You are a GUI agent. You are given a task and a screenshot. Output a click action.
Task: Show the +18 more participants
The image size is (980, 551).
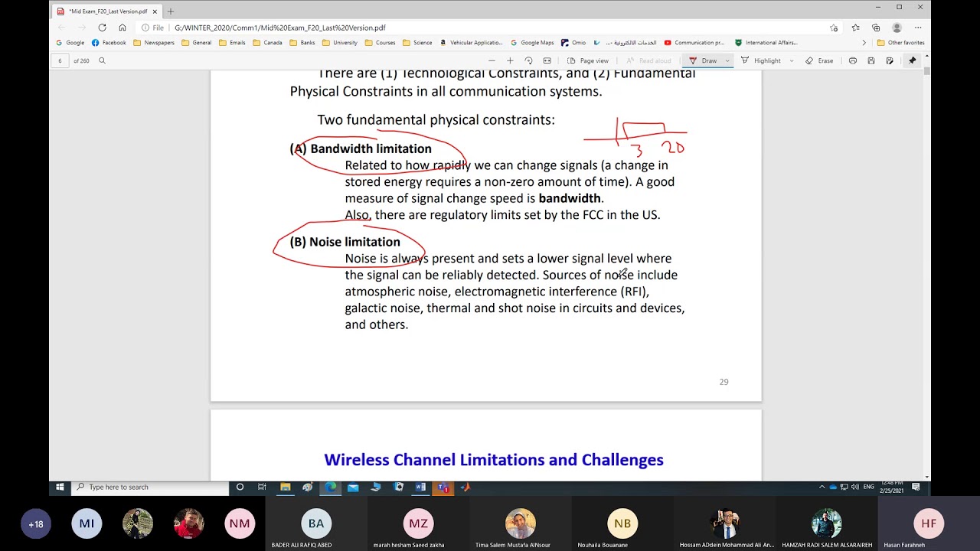pos(36,524)
